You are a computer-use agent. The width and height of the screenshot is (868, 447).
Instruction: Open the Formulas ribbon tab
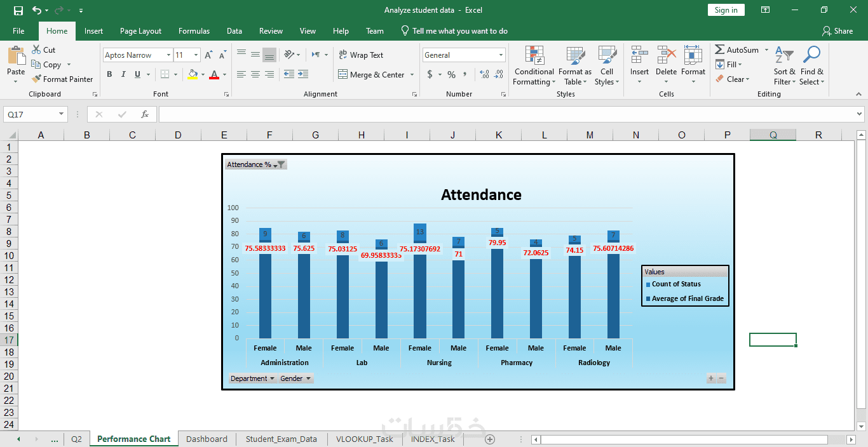pyautogui.click(x=194, y=31)
